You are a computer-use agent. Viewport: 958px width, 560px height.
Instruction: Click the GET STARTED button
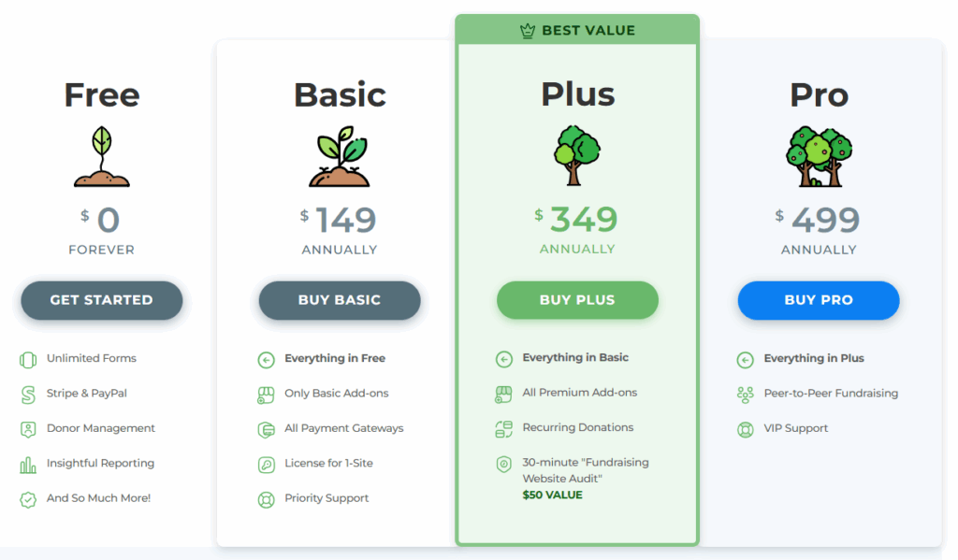(101, 300)
